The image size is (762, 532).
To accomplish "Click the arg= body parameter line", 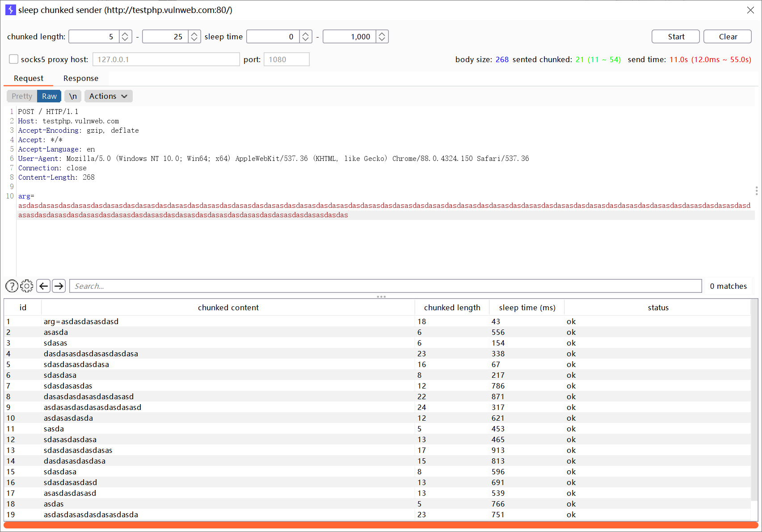I will tap(26, 196).
